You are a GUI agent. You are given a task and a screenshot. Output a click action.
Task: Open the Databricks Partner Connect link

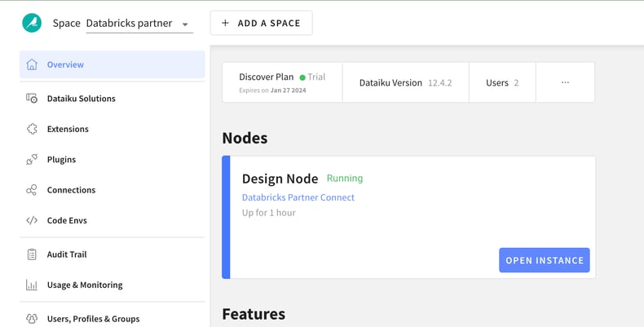click(x=298, y=197)
